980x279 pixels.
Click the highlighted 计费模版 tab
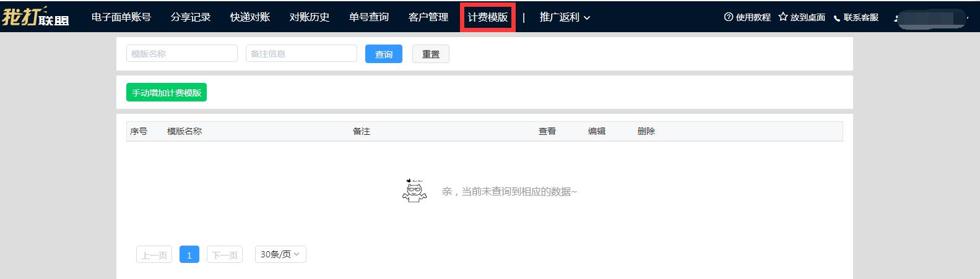[x=488, y=17]
